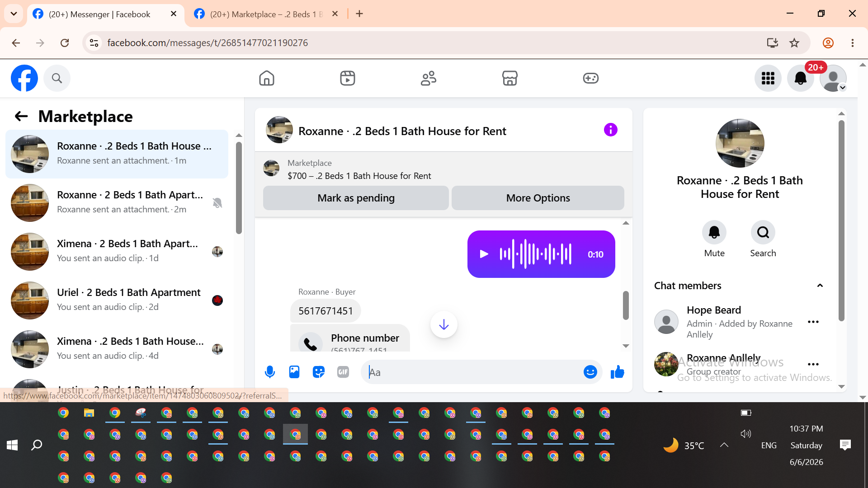The height and width of the screenshot is (488, 868).
Task: Close the Messenger browser tab
Action: pyautogui.click(x=174, y=14)
